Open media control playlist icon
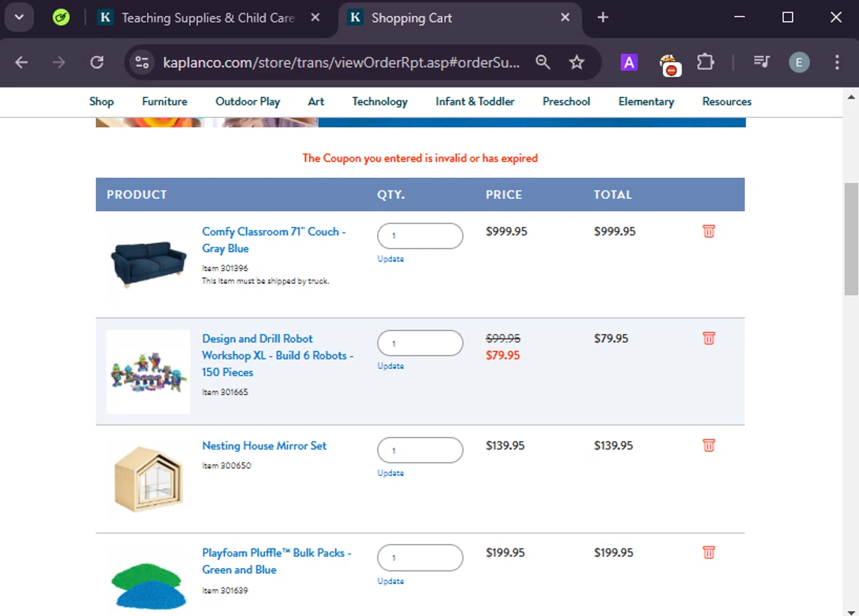859x616 pixels. tap(761, 62)
